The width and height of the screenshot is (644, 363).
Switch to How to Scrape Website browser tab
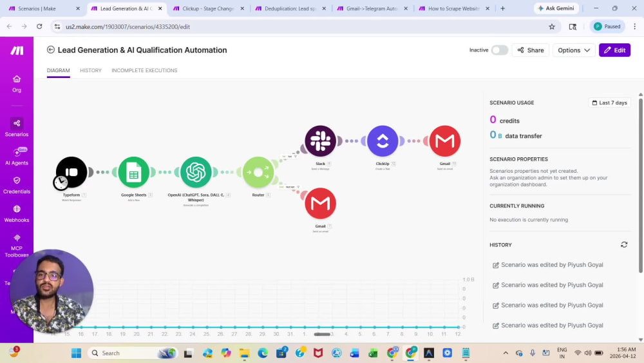(x=454, y=8)
